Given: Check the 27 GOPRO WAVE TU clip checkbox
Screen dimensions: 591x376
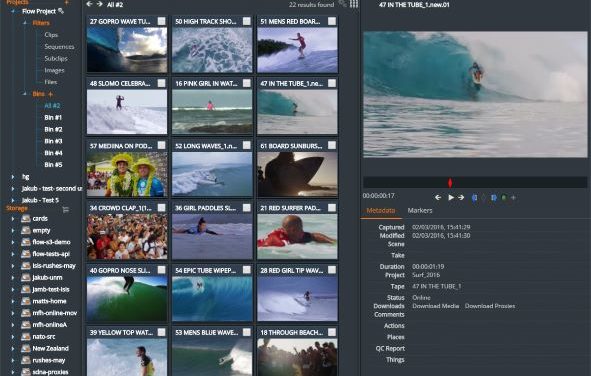Looking at the screenshot, I should pos(161,21).
